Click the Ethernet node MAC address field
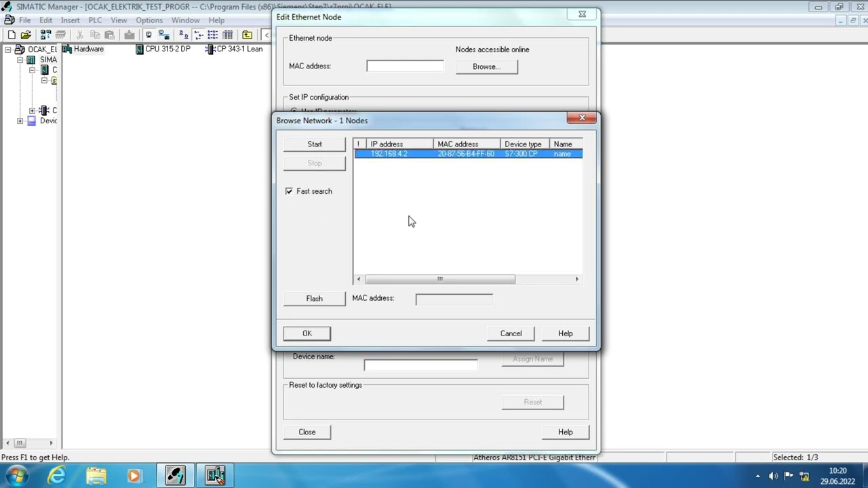868x488 pixels. [406, 66]
